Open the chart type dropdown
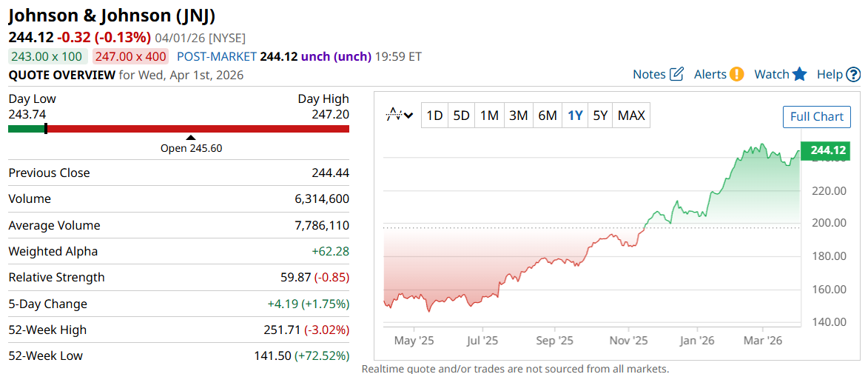868x374 pixels. click(x=400, y=115)
